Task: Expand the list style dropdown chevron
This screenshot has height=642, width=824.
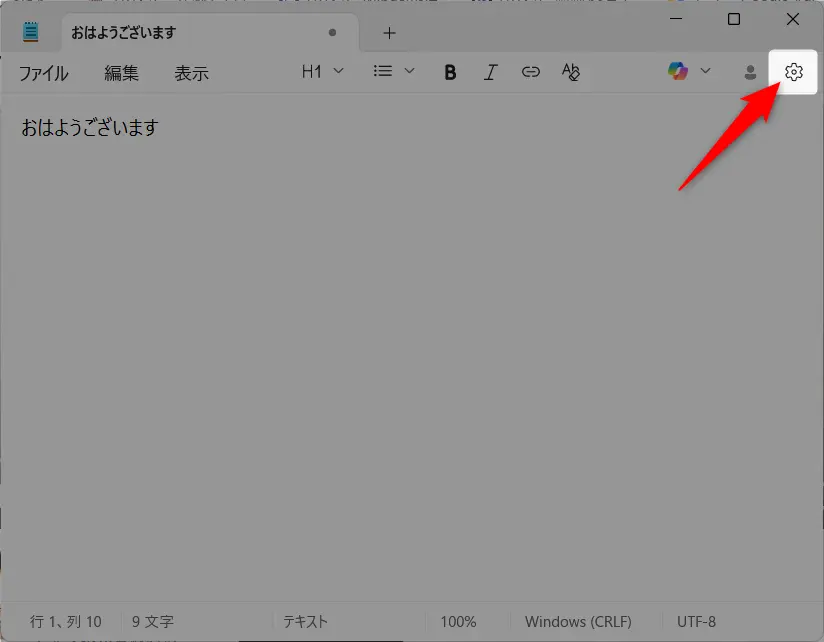Action: [x=409, y=71]
